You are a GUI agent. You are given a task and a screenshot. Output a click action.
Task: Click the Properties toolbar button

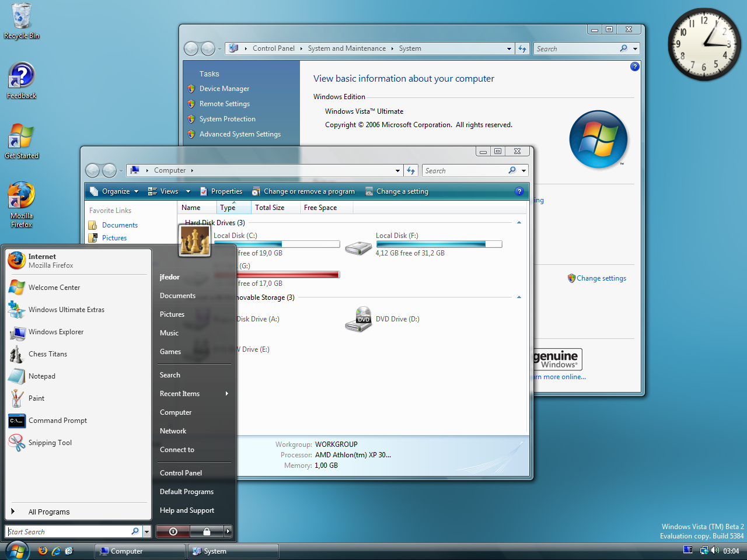click(x=221, y=191)
